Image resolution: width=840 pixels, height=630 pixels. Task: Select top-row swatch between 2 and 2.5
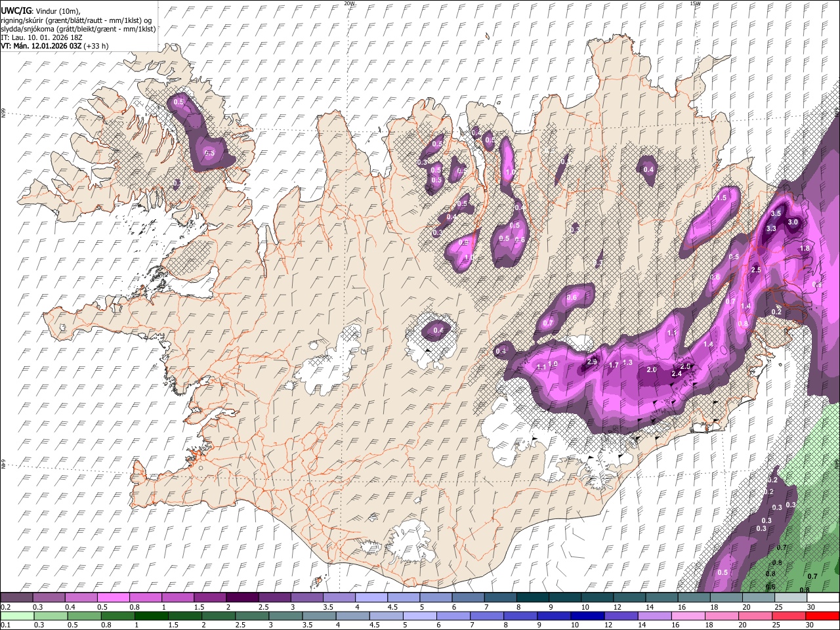[x=241, y=598]
